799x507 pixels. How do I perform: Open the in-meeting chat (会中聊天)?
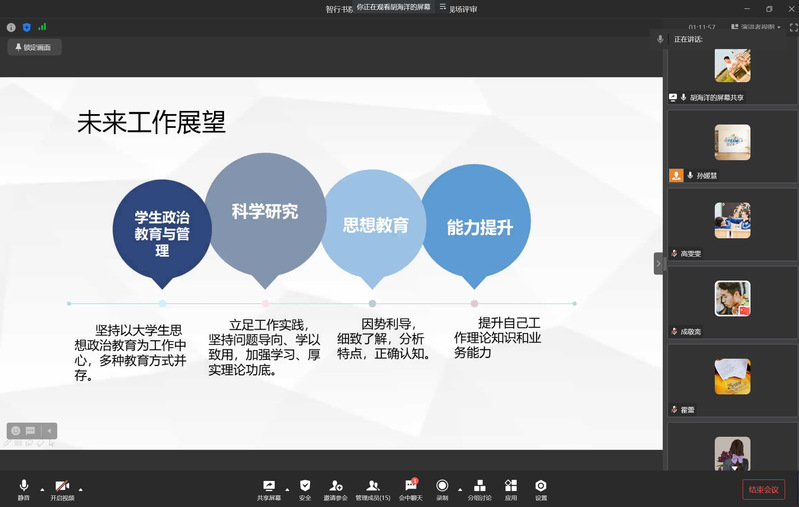pos(410,486)
